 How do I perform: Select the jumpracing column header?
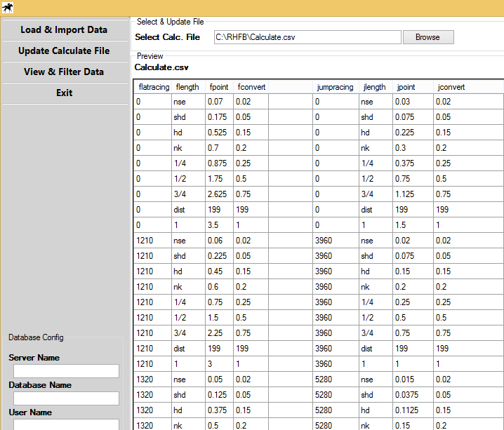tap(335, 87)
